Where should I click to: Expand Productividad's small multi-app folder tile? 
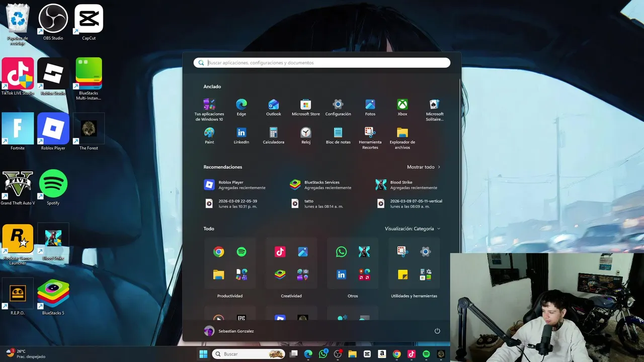(242, 275)
